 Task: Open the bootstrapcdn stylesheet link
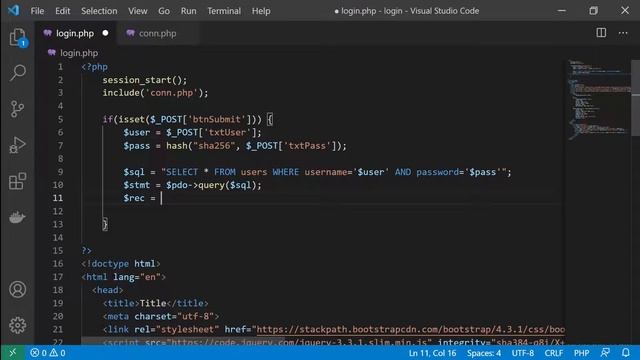pos(410,329)
